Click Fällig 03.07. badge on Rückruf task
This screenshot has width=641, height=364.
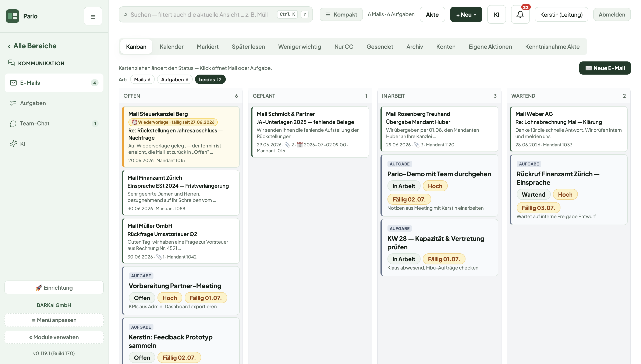(538, 208)
